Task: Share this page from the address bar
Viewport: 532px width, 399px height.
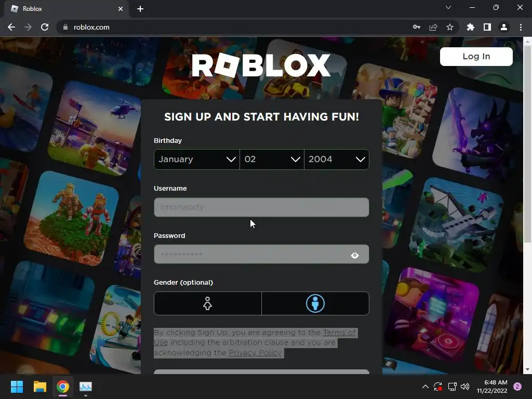Action: coord(433,27)
